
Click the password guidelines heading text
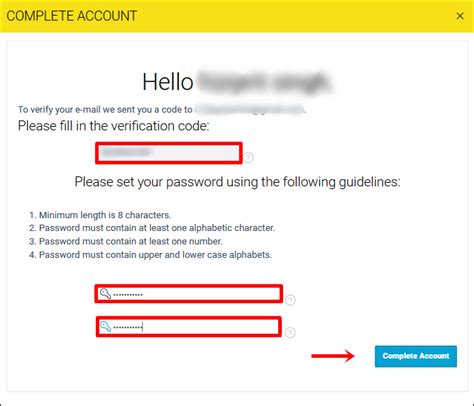click(237, 182)
